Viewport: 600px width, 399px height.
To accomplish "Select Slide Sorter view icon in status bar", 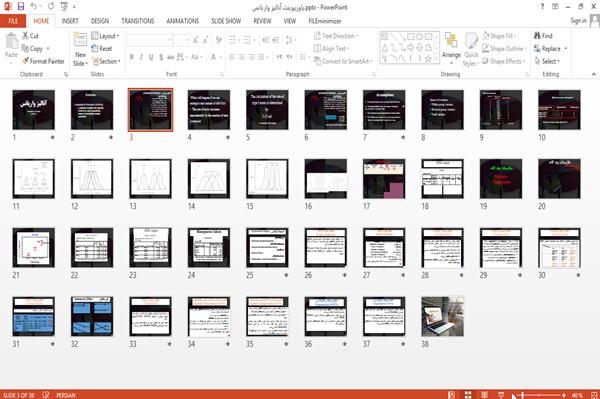I will coord(468,395).
